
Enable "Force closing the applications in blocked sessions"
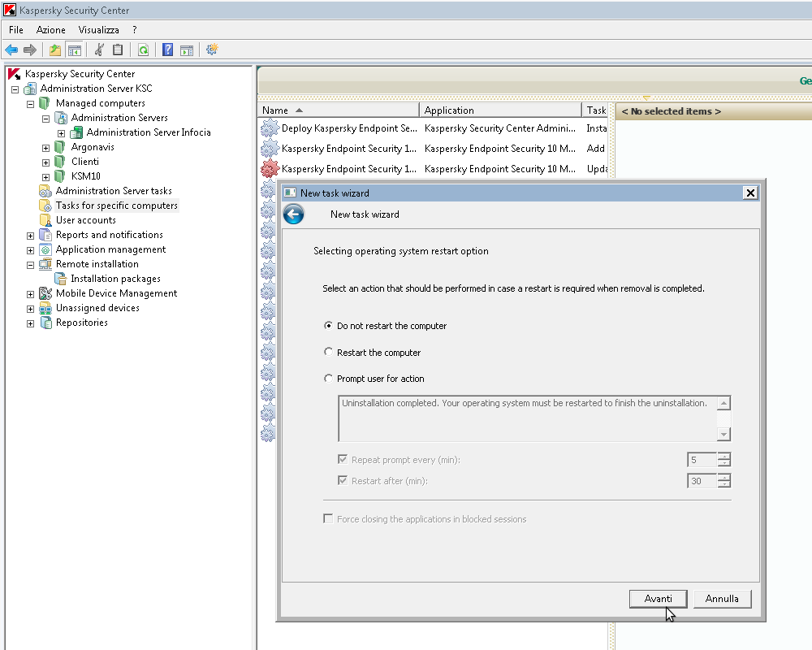328,519
